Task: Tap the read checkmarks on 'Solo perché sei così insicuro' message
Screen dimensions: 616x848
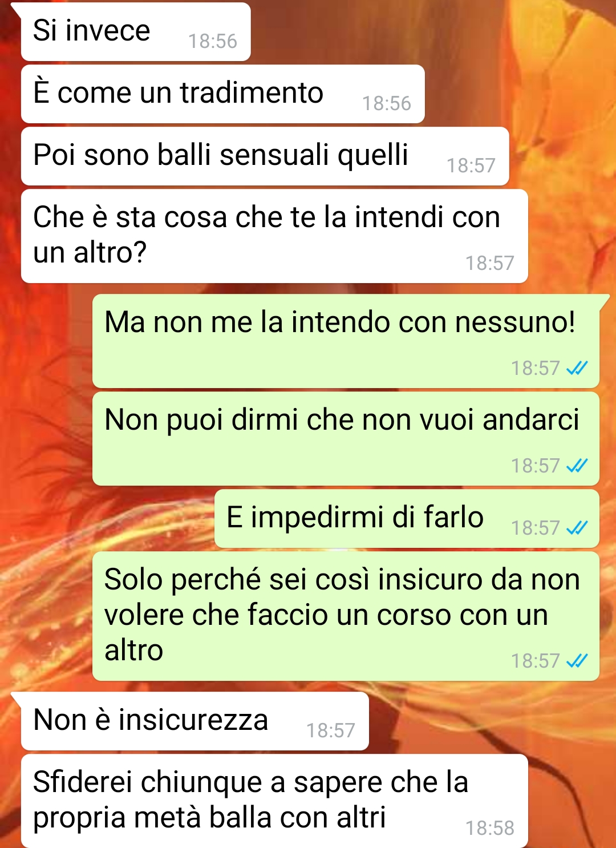Action: pos(577,661)
